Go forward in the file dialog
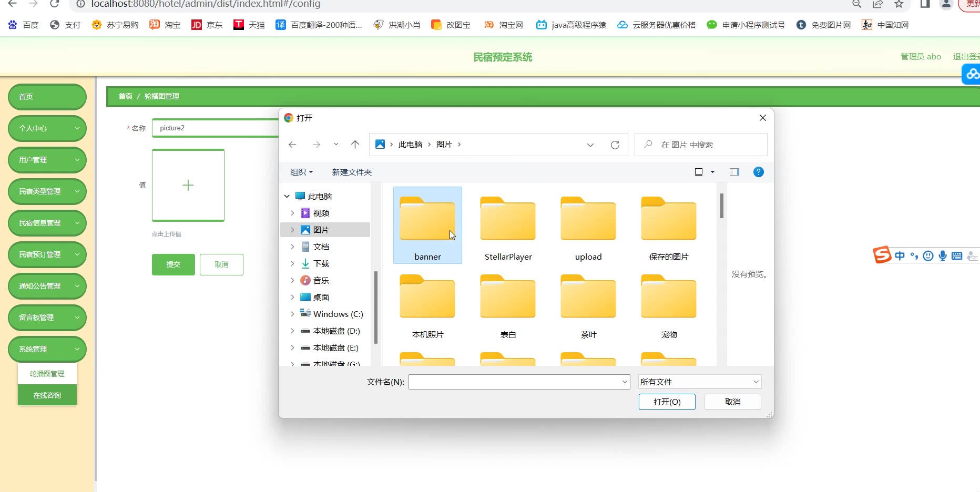This screenshot has width=980, height=492. point(317,145)
